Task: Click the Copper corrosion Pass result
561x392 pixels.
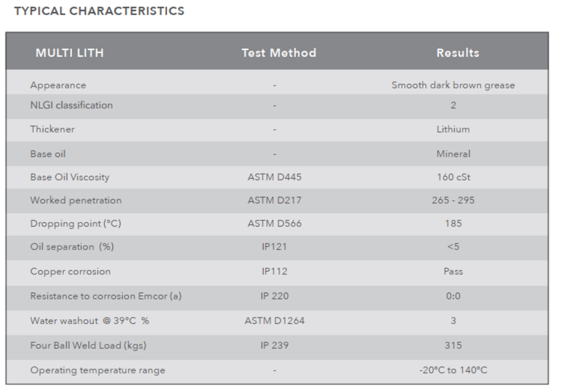Action: pos(453,272)
